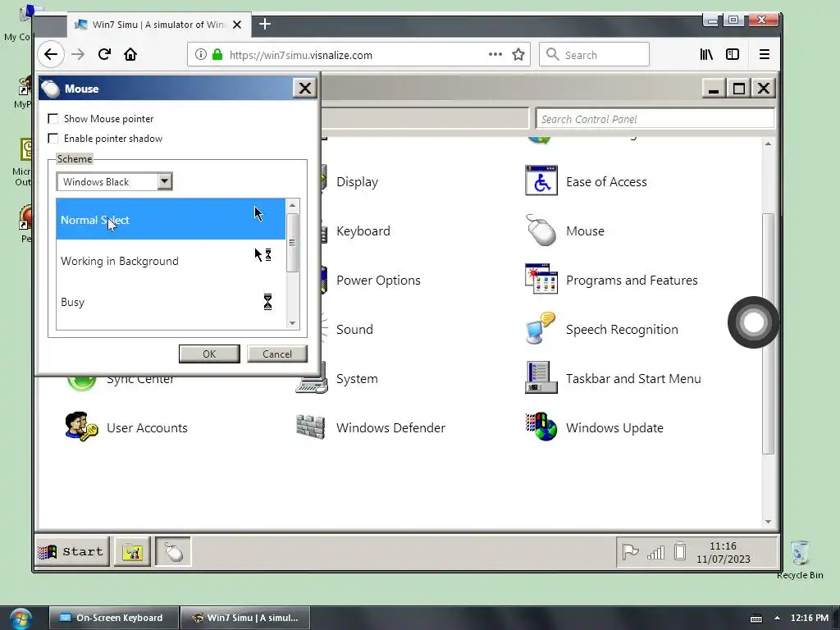
Task: Open a new Firefox tab
Action: (265, 24)
